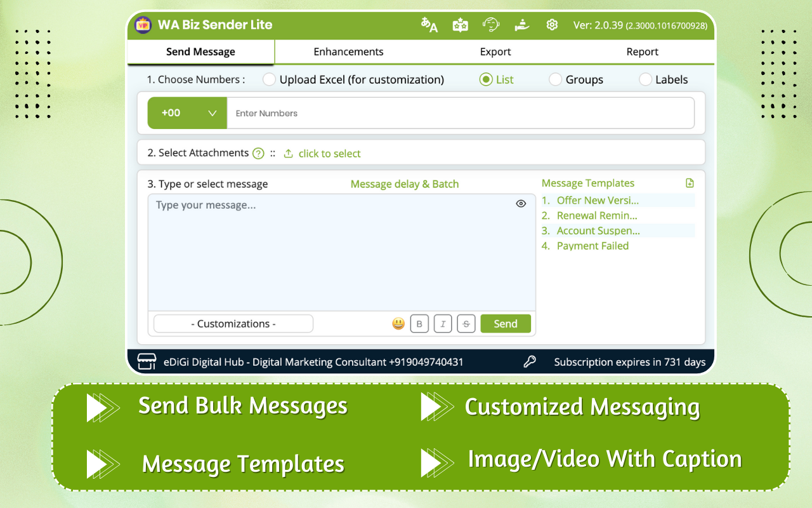812x508 pixels.
Task: Open customer support via headset icon
Action: (x=490, y=24)
